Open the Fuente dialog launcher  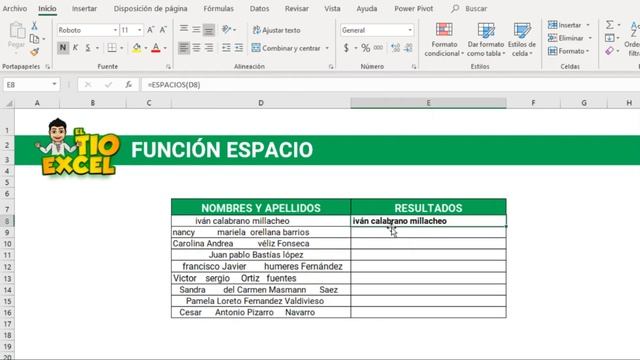[168, 67]
